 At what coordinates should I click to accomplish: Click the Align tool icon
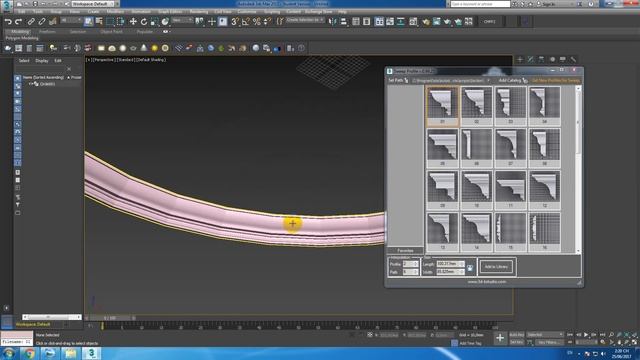344,22
